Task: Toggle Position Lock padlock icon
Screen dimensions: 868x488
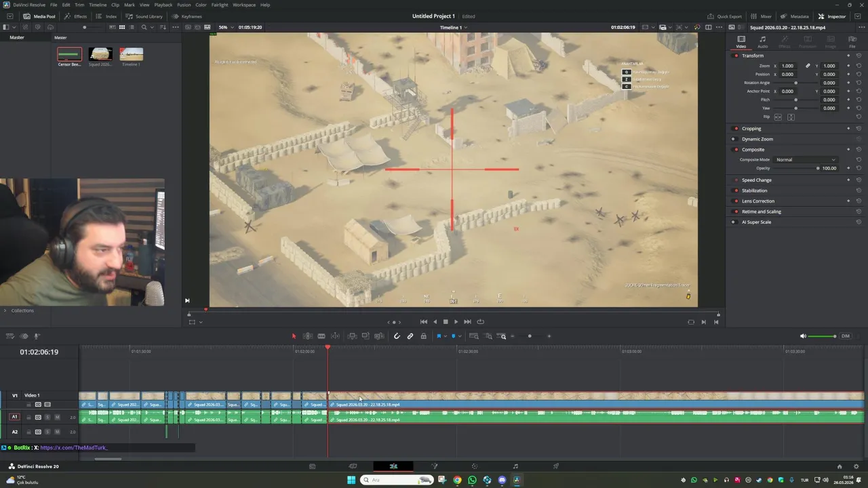Action: pyautogui.click(x=424, y=336)
